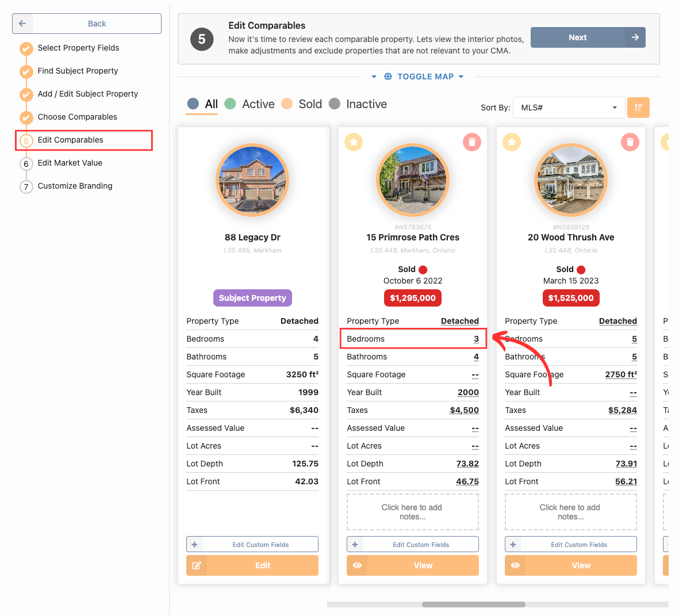The width and height of the screenshot is (679, 616).
Task: Click plus icon on 20 Wood Thrush custom fields
Action: [x=513, y=545]
